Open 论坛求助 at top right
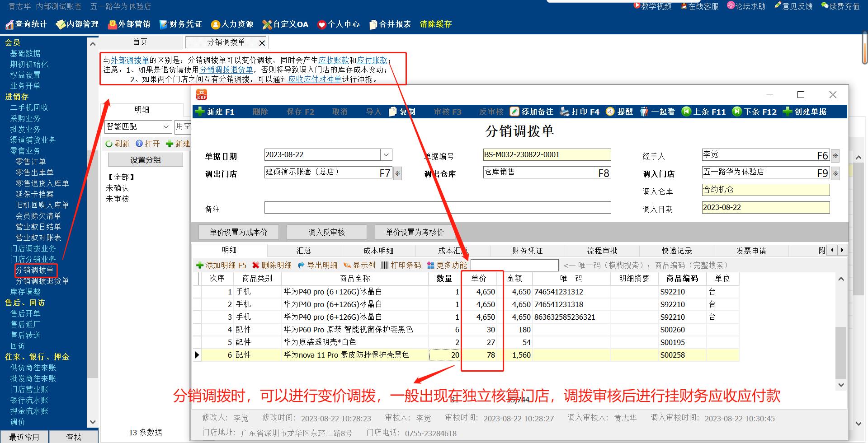This screenshot has width=868, height=443. [x=746, y=6]
